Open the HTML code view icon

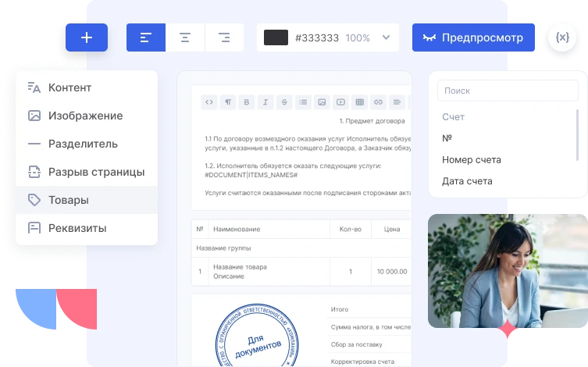coord(209,102)
